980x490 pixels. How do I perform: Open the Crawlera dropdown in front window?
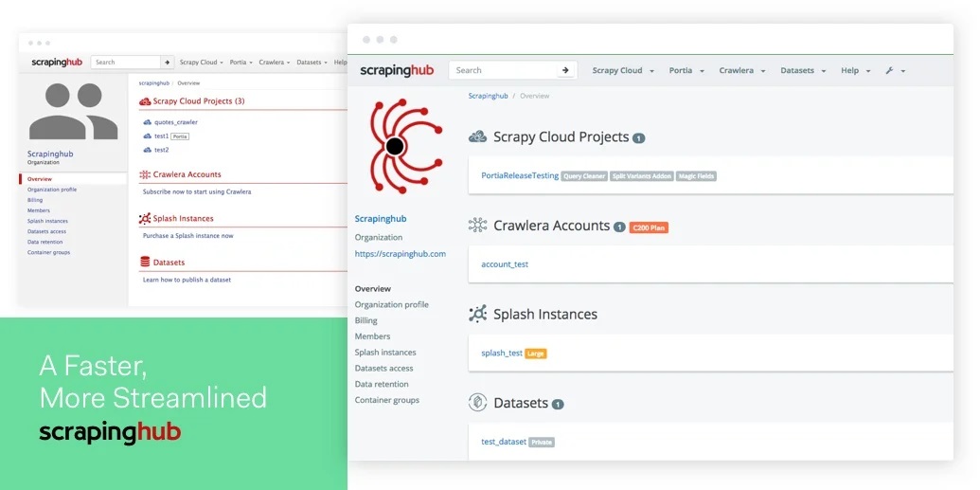pos(742,71)
